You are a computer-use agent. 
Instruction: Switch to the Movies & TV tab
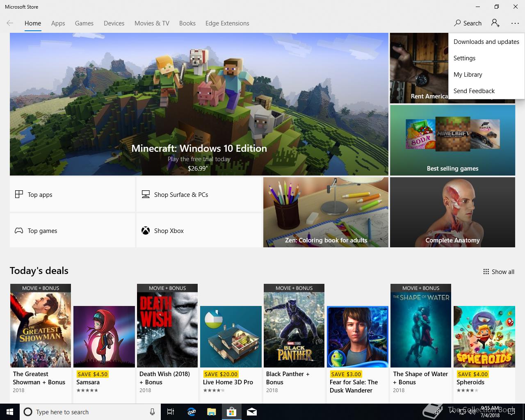coord(152,23)
